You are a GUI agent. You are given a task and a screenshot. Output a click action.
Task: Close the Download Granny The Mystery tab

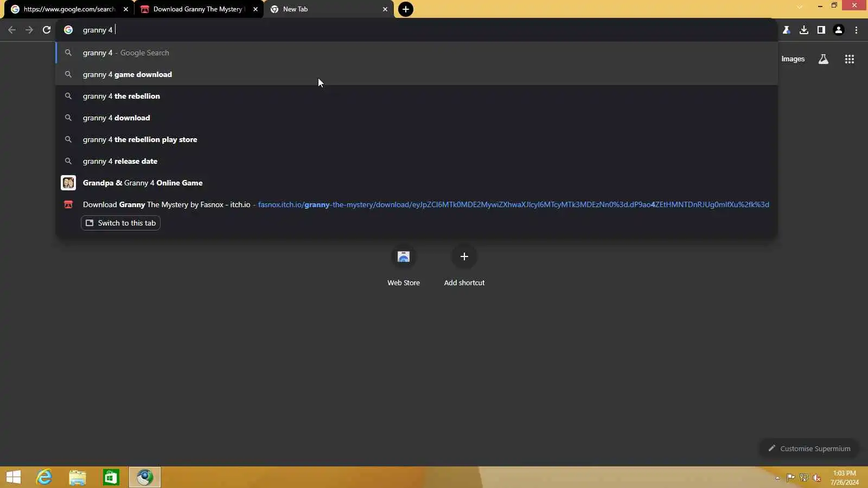coord(256,9)
